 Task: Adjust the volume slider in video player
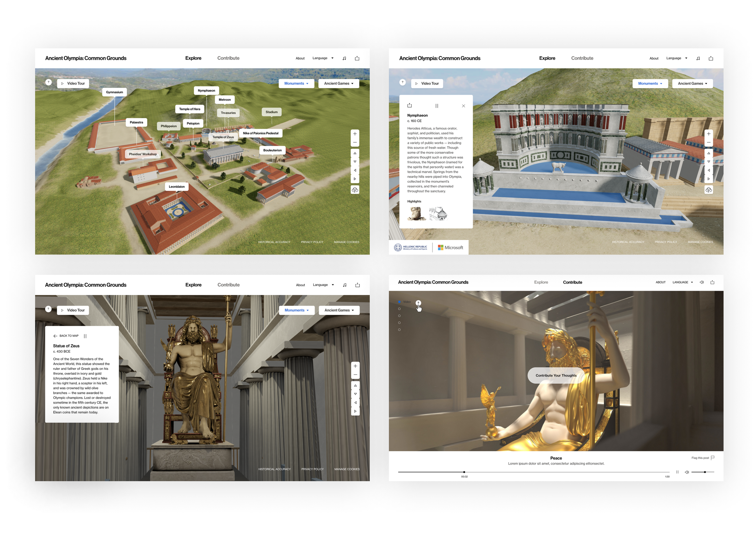pos(705,472)
